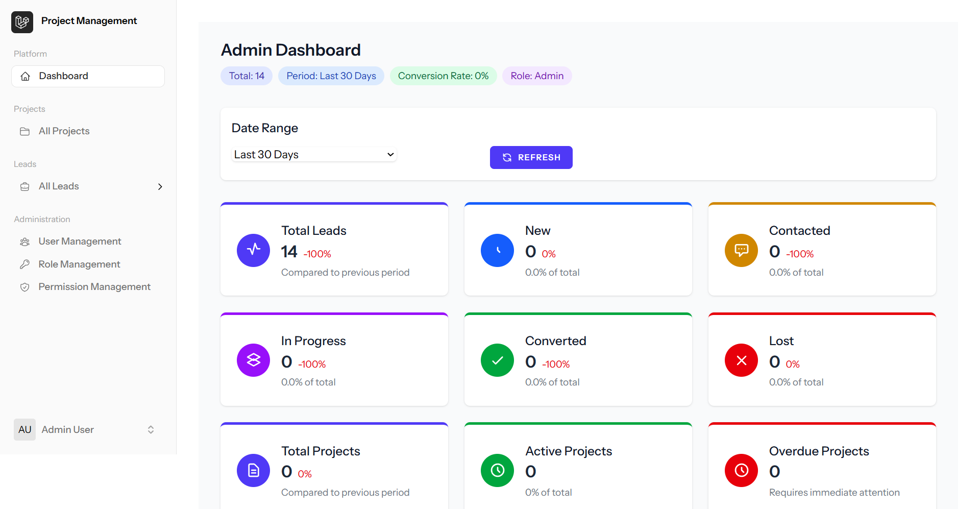980x509 pixels.
Task: Click the green Converted checkmark icon
Action: [497, 360]
